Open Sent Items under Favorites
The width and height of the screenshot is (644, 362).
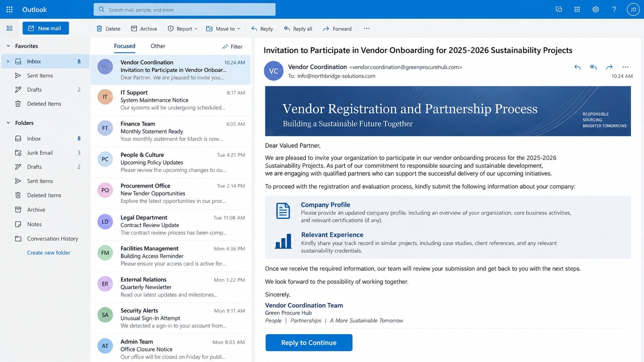(x=45, y=75)
